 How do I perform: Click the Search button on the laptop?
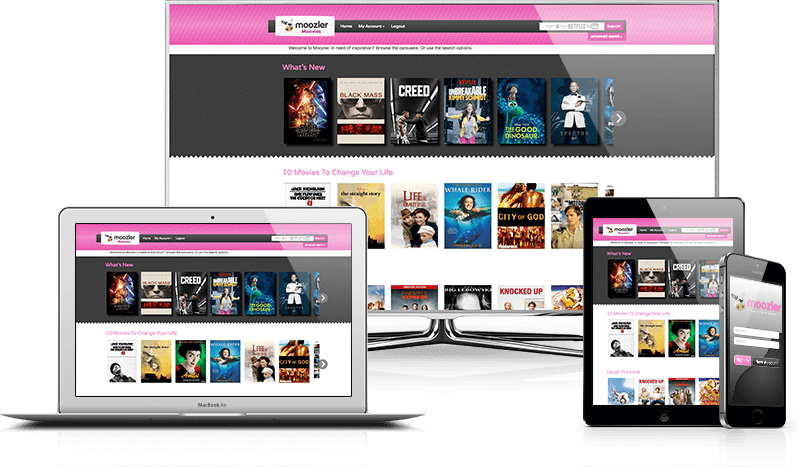pos(320,238)
